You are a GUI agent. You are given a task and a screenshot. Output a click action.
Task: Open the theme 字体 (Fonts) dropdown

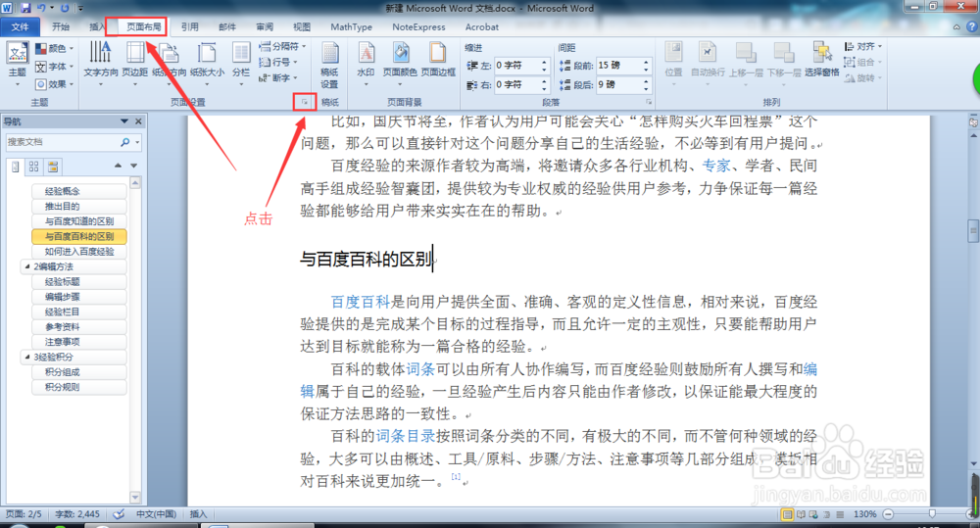click(55, 67)
